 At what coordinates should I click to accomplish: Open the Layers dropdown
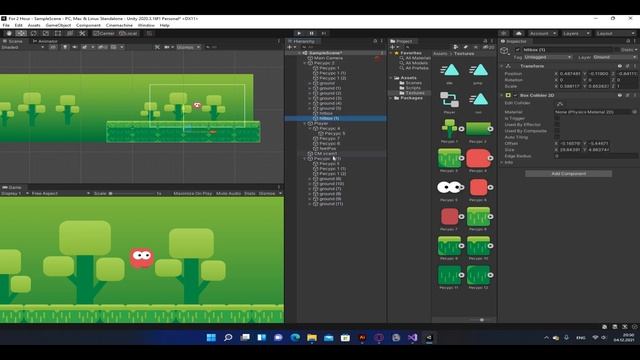click(x=576, y=33)
